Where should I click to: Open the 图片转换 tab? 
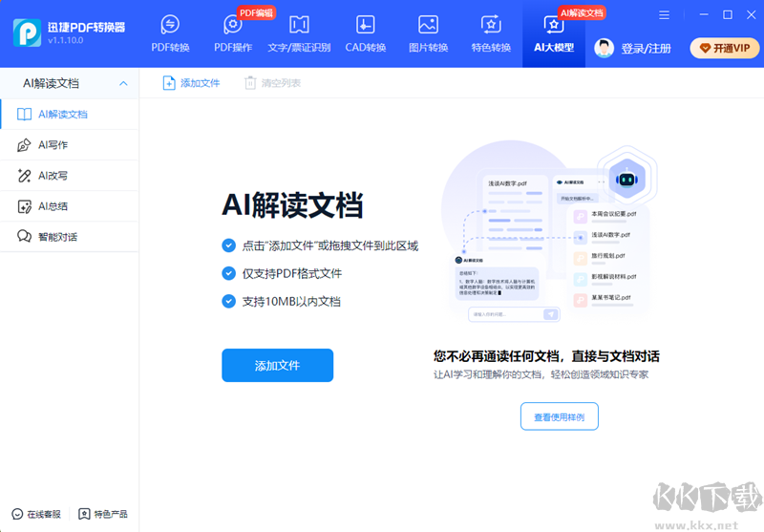428,33
